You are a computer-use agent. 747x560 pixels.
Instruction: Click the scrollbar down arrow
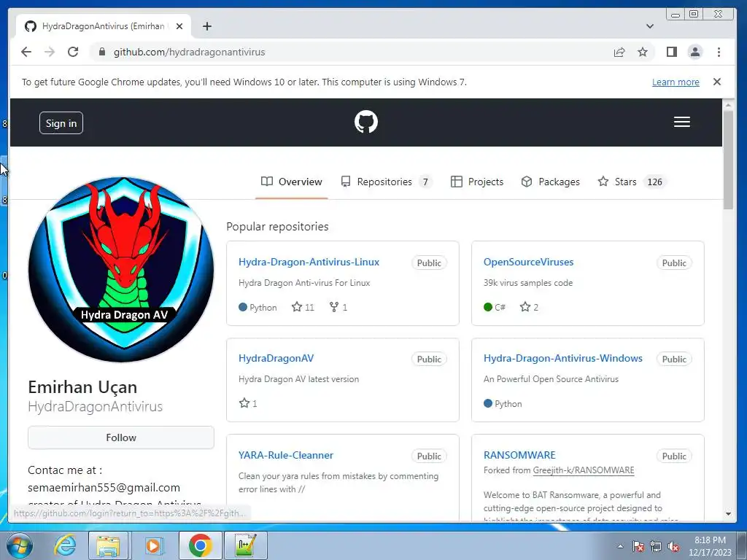(728, 514)
